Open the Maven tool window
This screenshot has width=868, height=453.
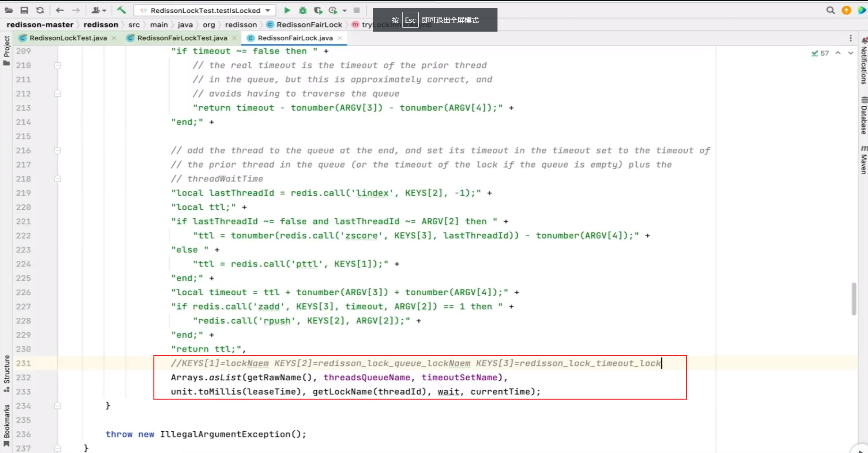point(864,160)
